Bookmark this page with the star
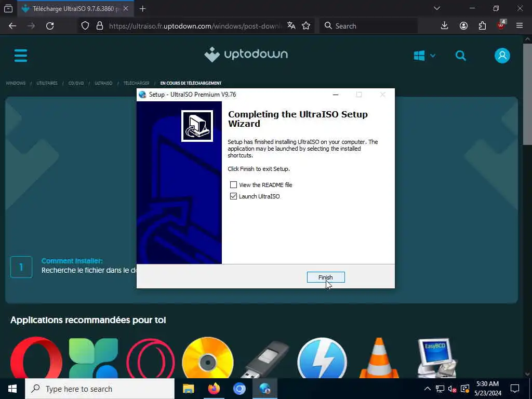This screenshot has width=532, height=399. [x=306, y=26]
